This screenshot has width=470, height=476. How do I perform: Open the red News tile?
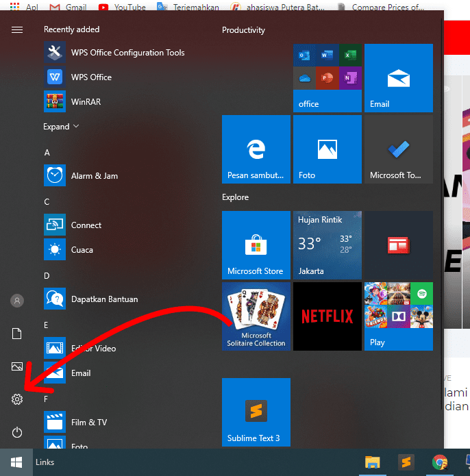(x=399, y=245)
